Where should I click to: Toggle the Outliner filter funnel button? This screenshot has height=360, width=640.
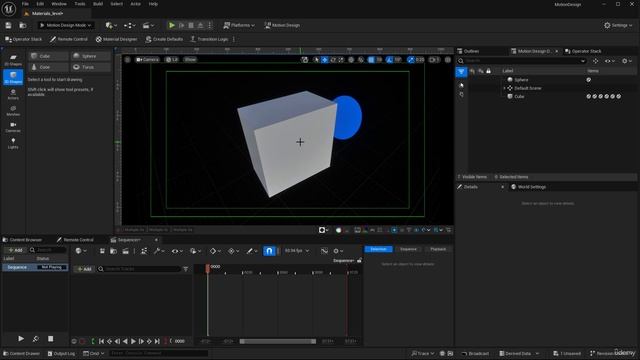tap(461, 72)
